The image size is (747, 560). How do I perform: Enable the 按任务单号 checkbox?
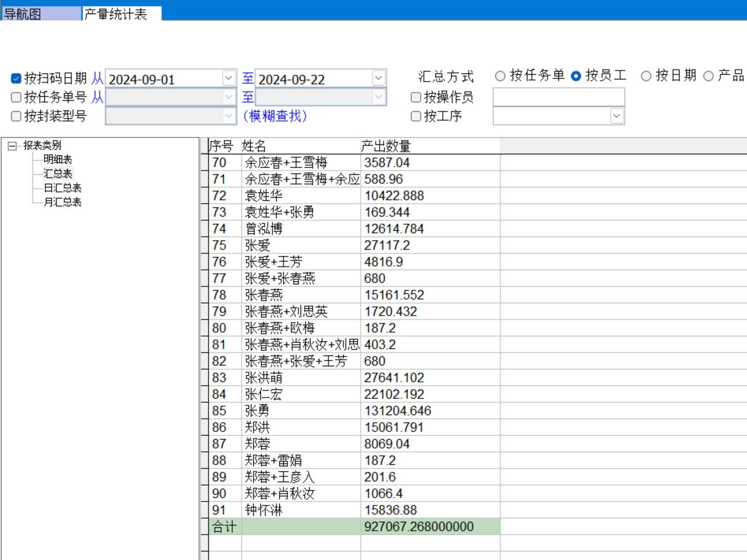(x=16, y=97)
